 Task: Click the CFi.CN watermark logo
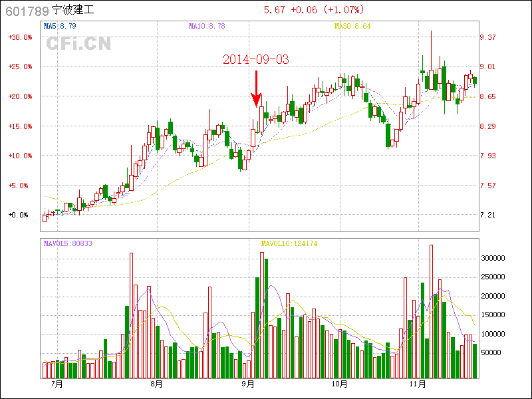78,44
